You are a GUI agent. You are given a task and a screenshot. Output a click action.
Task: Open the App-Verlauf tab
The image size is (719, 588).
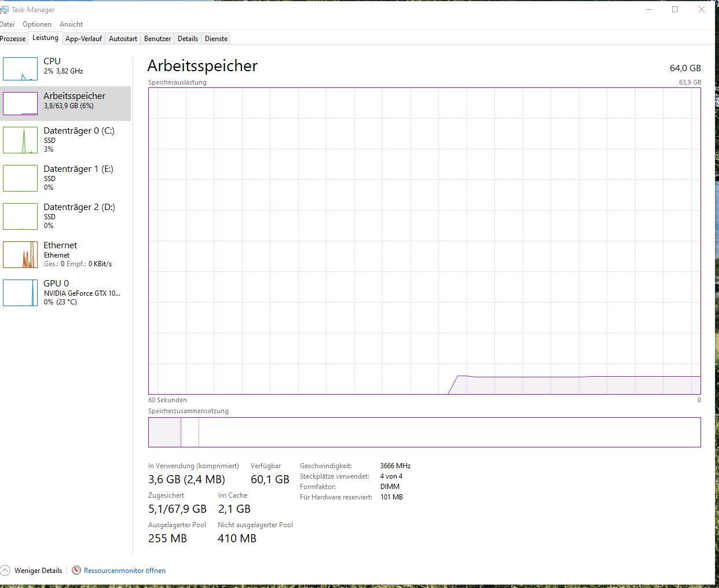[x=83, y=38]
